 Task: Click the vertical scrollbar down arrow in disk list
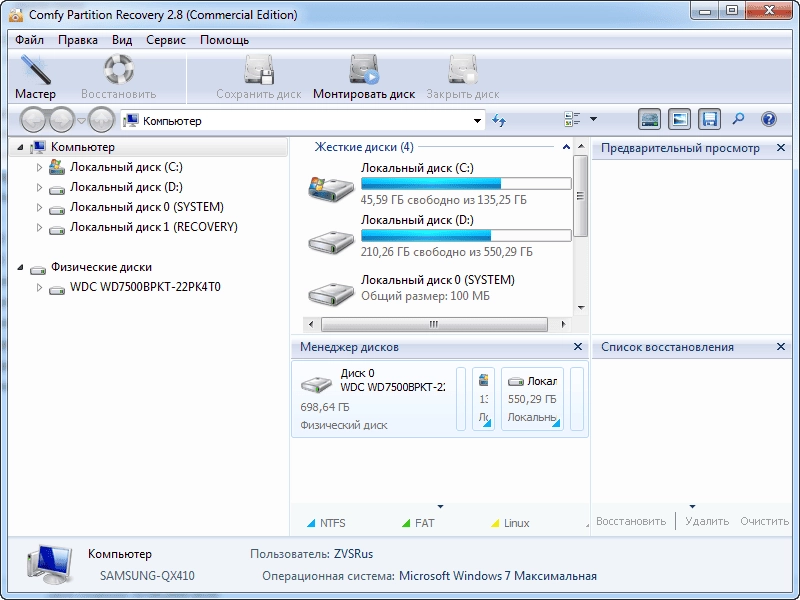tap(581, 308)
